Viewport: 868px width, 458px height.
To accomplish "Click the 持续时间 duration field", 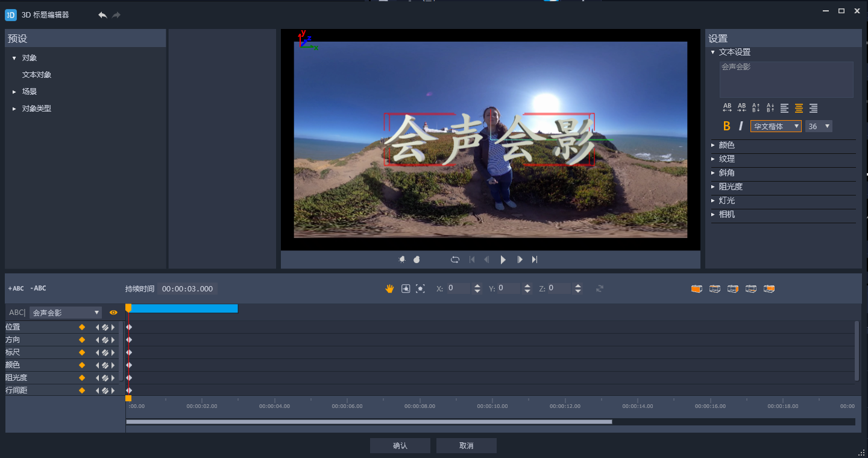I will tap(187, 288).
